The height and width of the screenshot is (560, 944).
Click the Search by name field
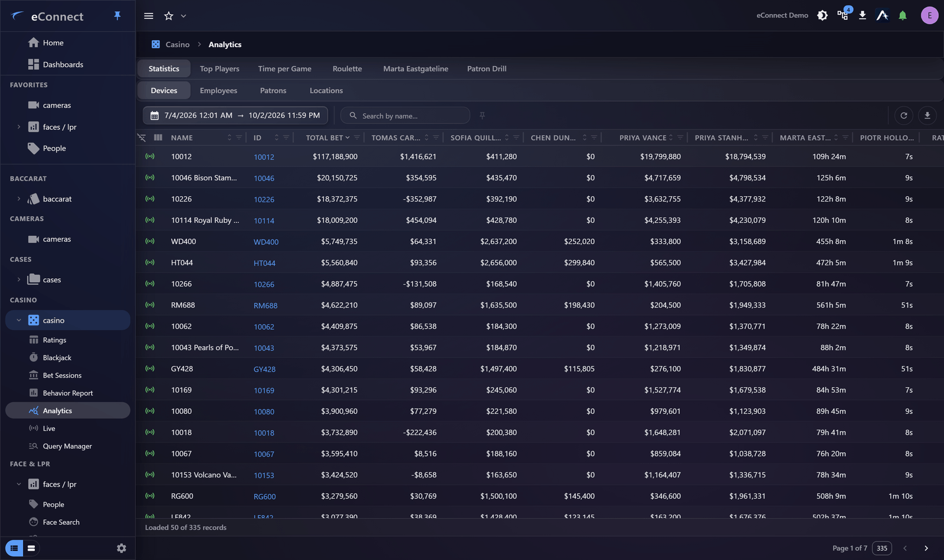tap(405, 116)
